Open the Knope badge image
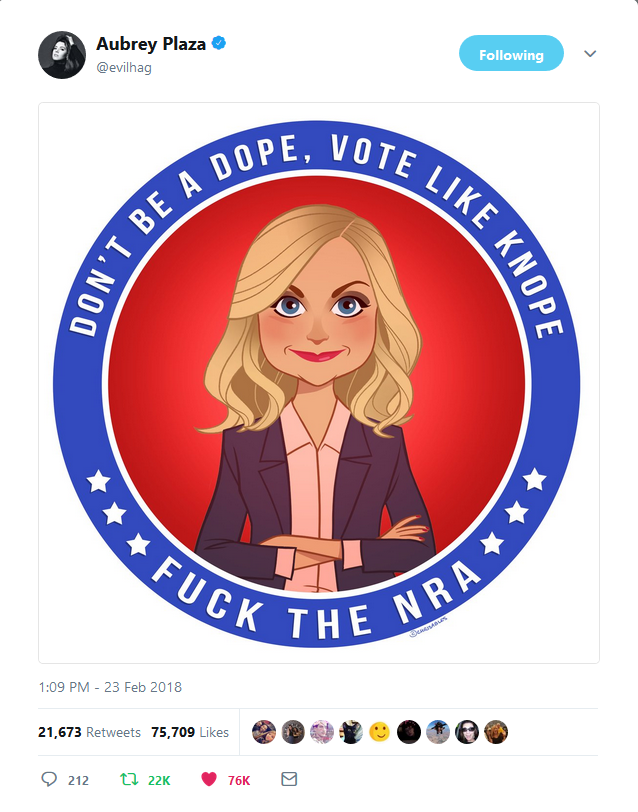This screenshot has width=638, height=812. 318,383
